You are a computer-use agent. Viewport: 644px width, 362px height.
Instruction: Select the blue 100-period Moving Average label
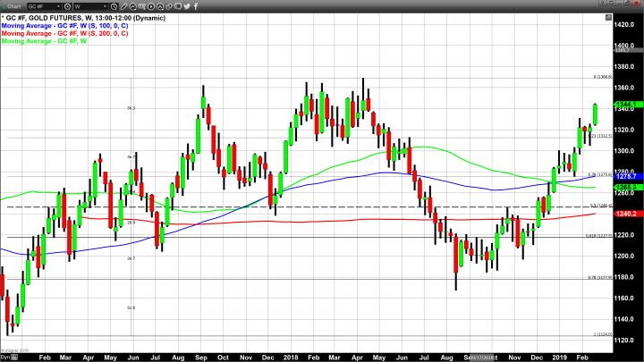(63, 25)
